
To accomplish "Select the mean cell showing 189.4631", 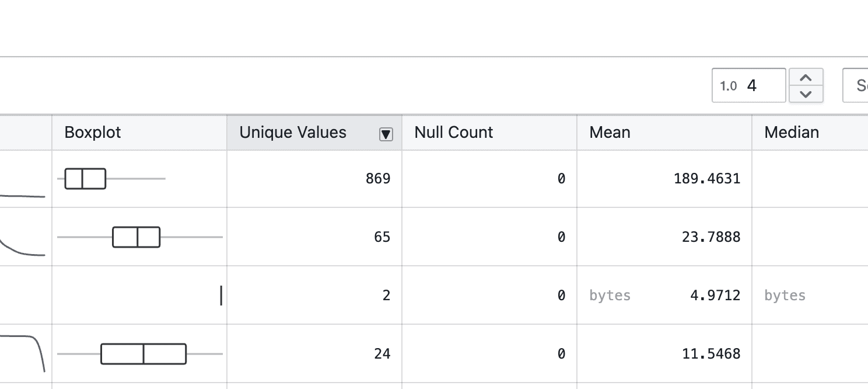I will (x=664, y=179).
